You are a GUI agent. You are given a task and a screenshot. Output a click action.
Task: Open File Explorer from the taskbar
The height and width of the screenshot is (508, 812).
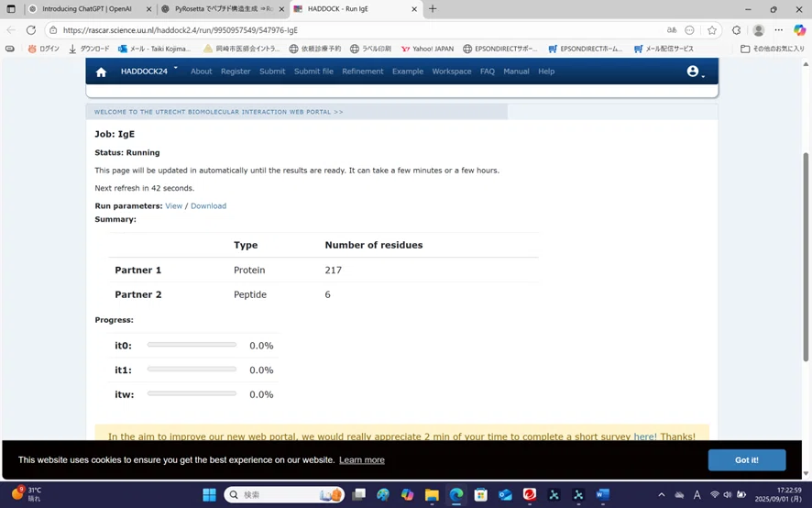[x=432, y=494]
